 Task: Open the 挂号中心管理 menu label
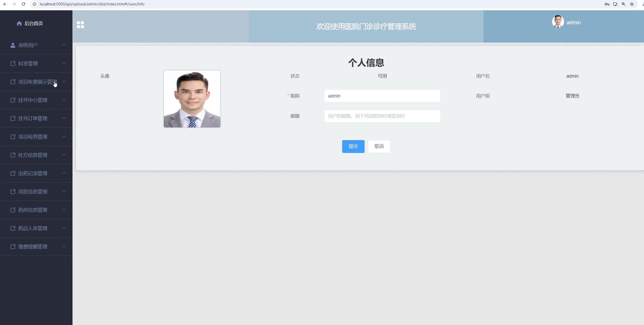pyautogui.click(x=33, y=100)
